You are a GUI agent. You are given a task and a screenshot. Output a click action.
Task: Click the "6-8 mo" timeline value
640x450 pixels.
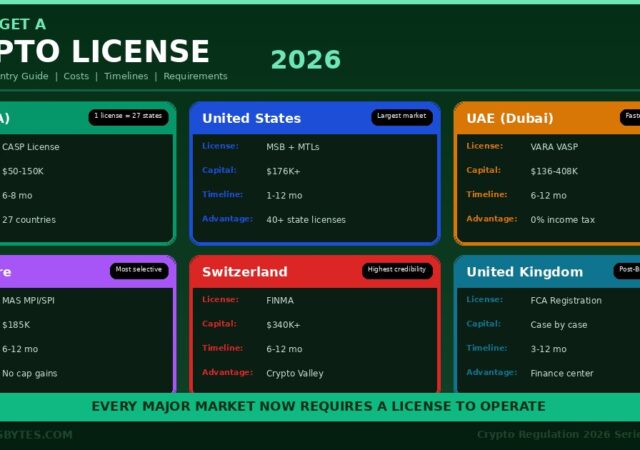click(17, 196)
